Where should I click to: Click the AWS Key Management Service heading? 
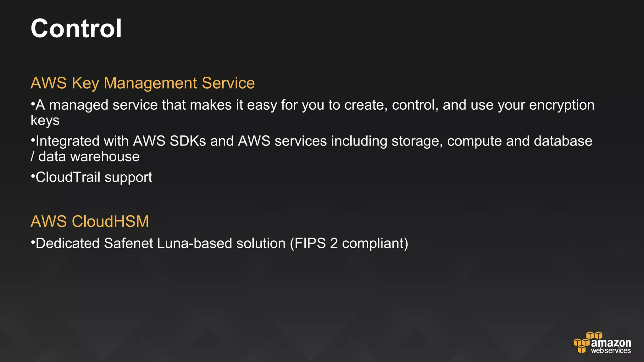click(x=143, y=83)
